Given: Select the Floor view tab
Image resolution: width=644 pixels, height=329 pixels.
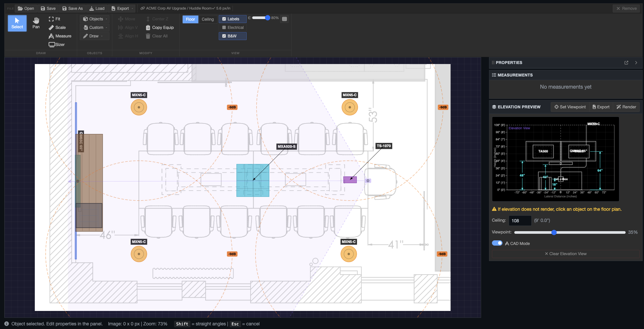Looking at the screenshot, I should (190, 19).
